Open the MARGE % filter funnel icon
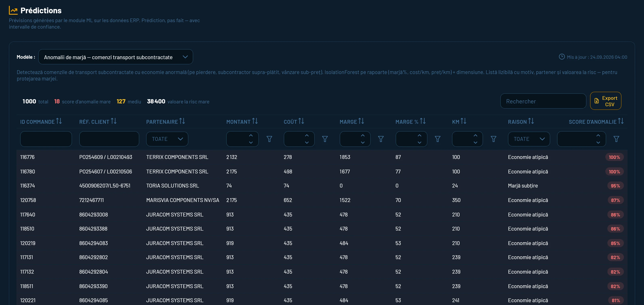The height and width of the screenshot is (305, 644). point(438,139)
